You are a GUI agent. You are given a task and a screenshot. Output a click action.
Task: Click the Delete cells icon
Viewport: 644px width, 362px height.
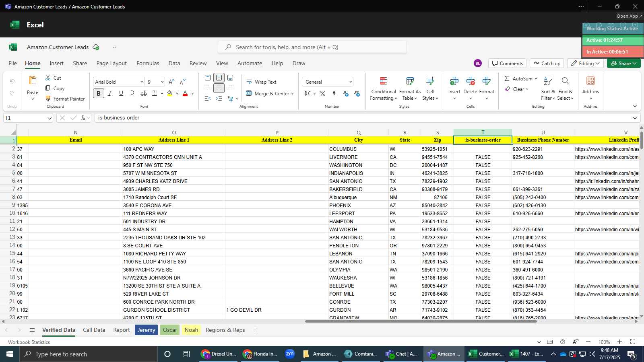[x=470, y=81]
